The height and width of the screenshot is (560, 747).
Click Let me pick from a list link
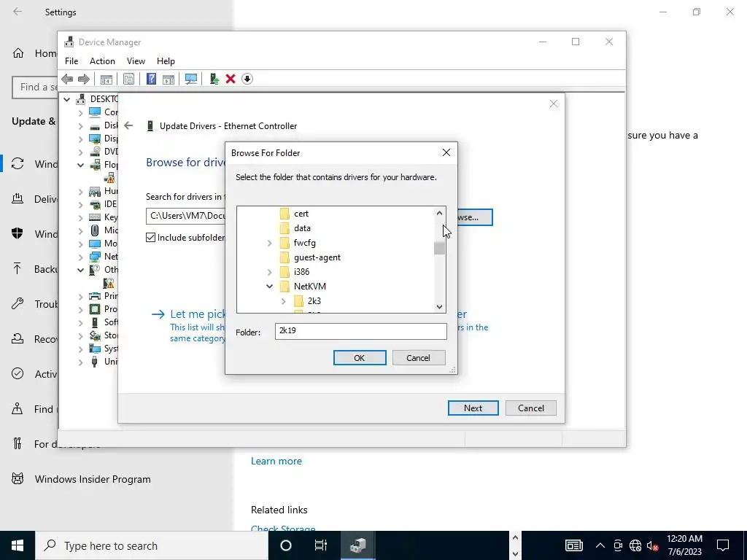(x=198, y=314)
